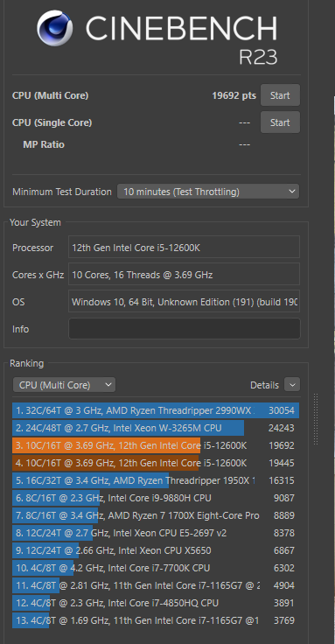Select the 1.69 GHz i7-1165G7 ranking row
This screenshot has height=644, width=335.
[x=156, y=620]
